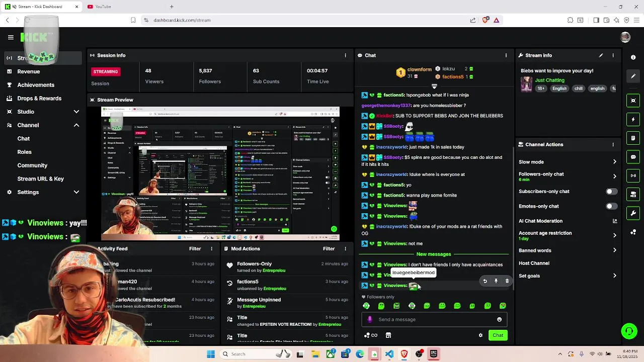644x362 pixels.
Task: Click the green Chat send button
Action: point(498,335)
